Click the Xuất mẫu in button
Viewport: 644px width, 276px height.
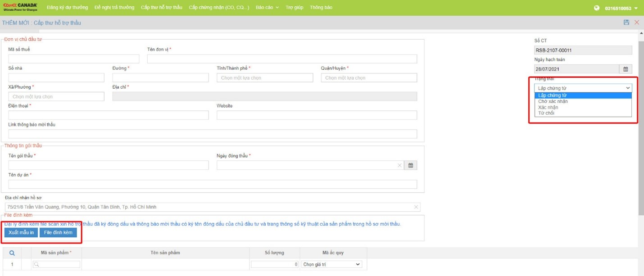pos(21,232)
